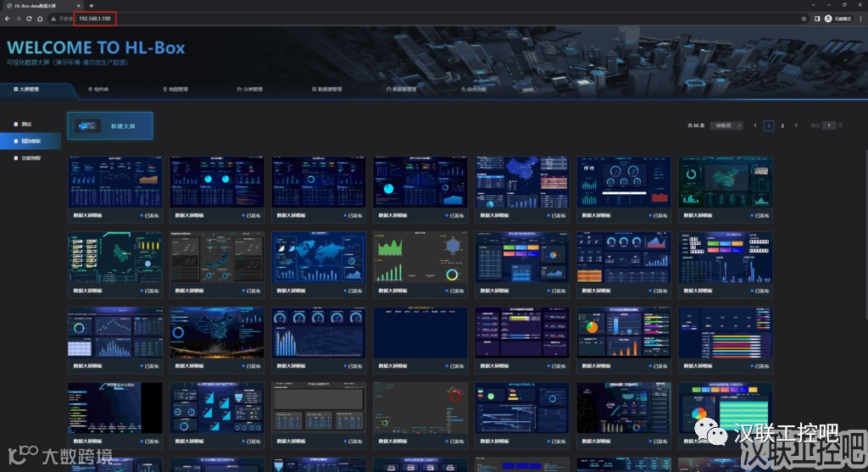Open the template with blue triangle charts
Image resolution: width=868 pixels, height=472 pixels.
216,408
